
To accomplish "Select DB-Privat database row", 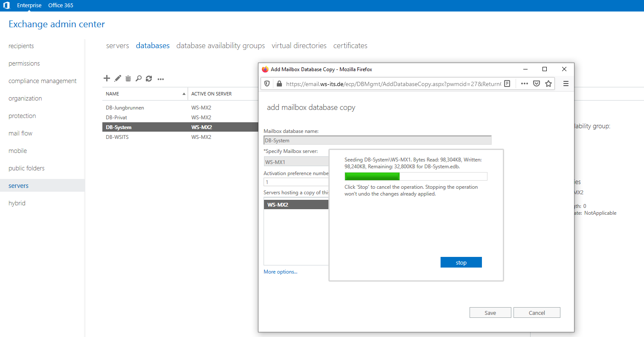I will [180, 117].
